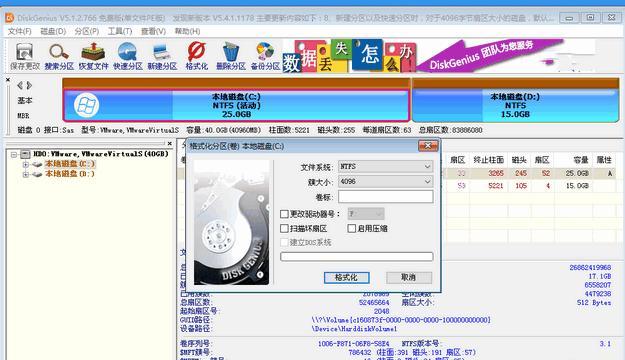Collapse the HD0 VMware disk tree node
Screen dimensions: 625x360
click(14, 154)
